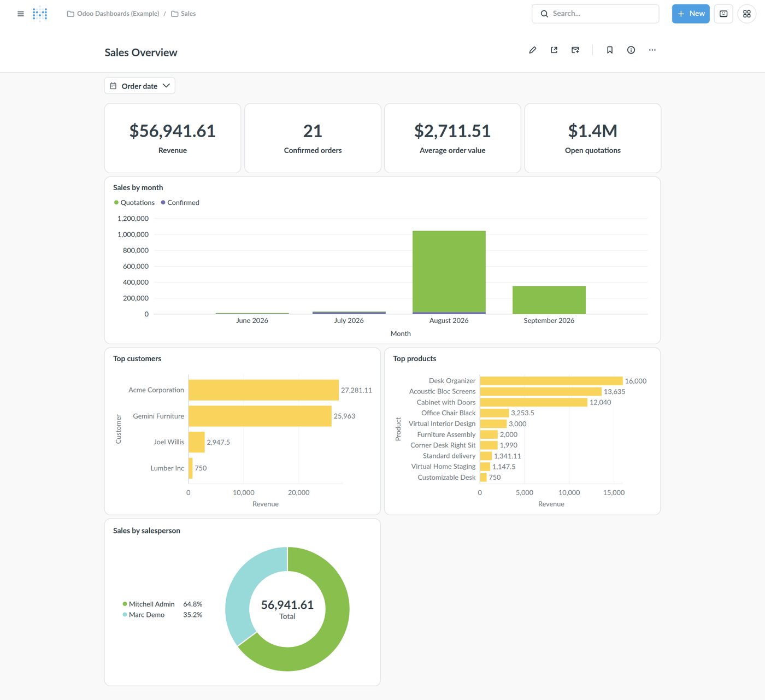Click the 56,941.61 Total donut center

(287, 609)
